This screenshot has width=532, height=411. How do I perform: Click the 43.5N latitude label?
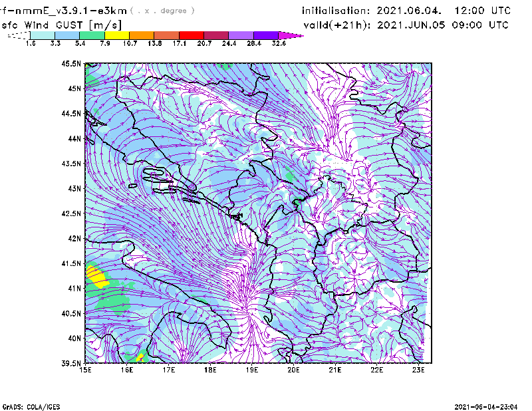(x=71, y=163)
